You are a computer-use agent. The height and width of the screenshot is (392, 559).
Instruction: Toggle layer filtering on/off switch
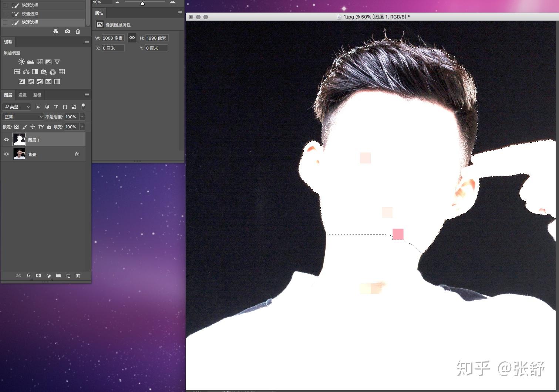click(x=83, y=106)
